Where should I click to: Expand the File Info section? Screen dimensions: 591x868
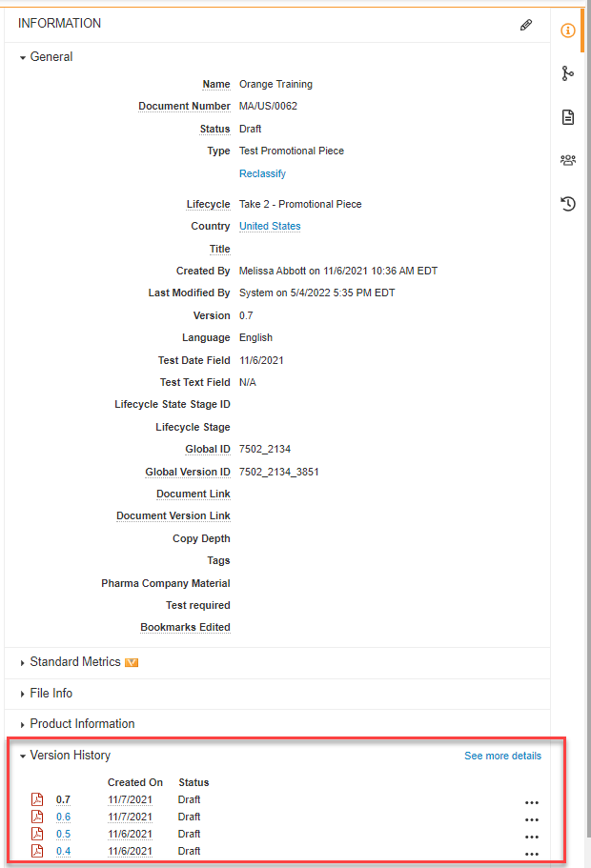pyautogui.click(x=51, y=694)
